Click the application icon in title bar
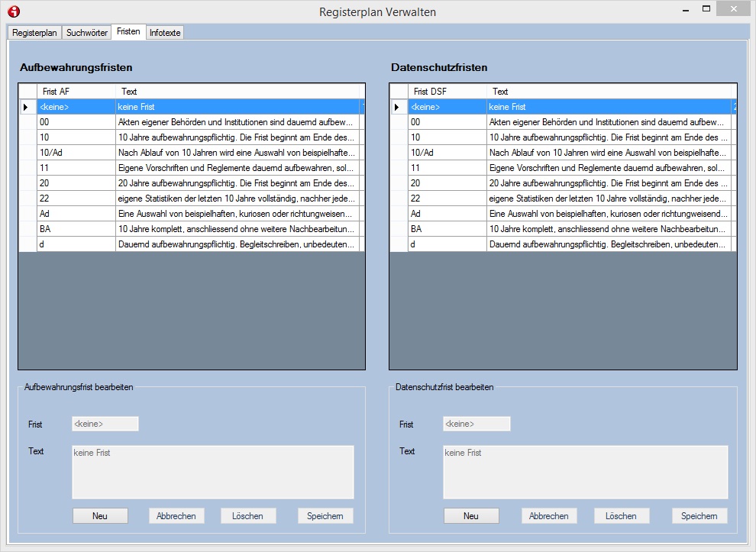 click(13, 11)
